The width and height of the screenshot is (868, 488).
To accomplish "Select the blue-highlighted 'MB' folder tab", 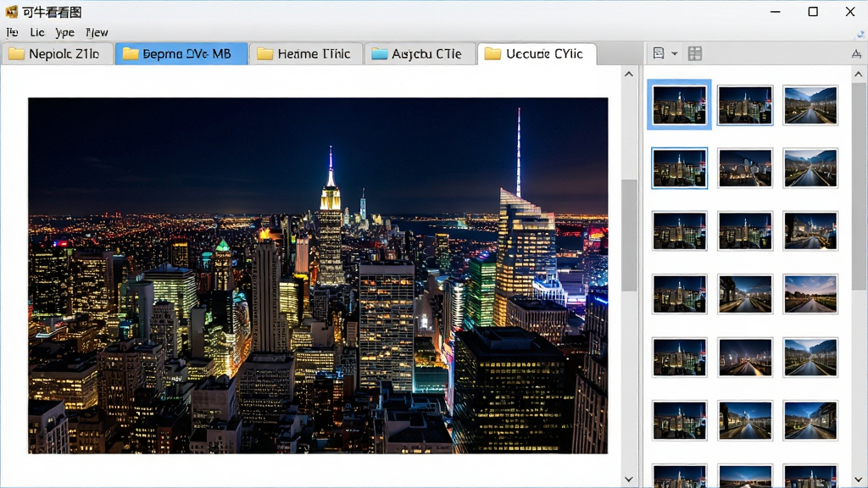I will tap(181, 53).
